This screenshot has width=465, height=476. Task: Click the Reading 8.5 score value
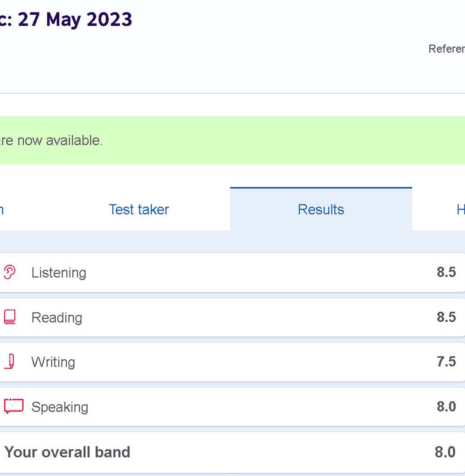click(446, 317)
